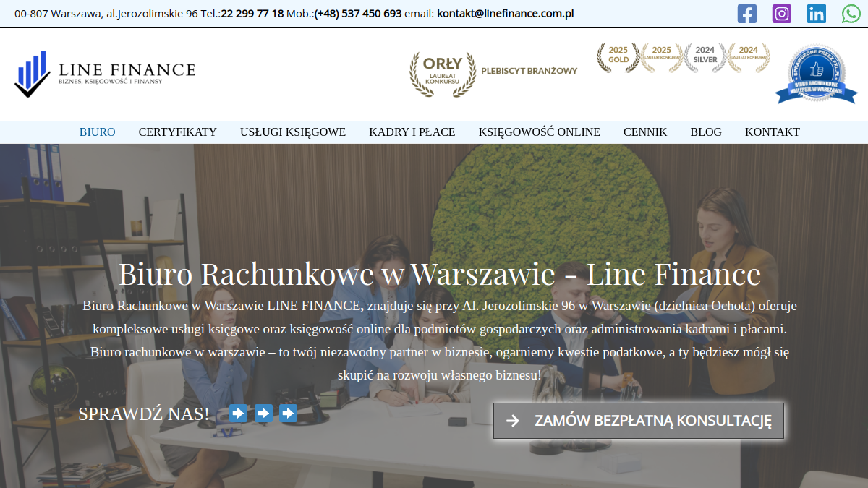
Task: Click the Orły Laureat Konkursu badge
Action: pyautogui.click(x=443, y=74)
